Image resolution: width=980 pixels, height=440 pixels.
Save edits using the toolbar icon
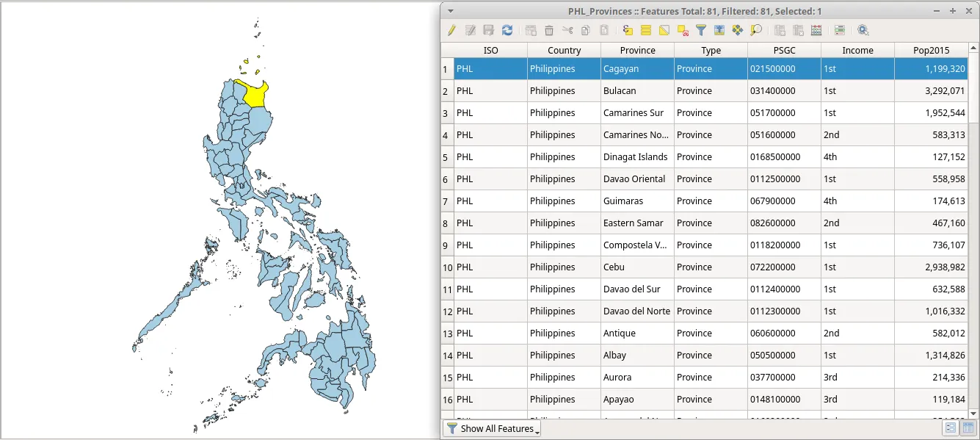coord(488,30)
